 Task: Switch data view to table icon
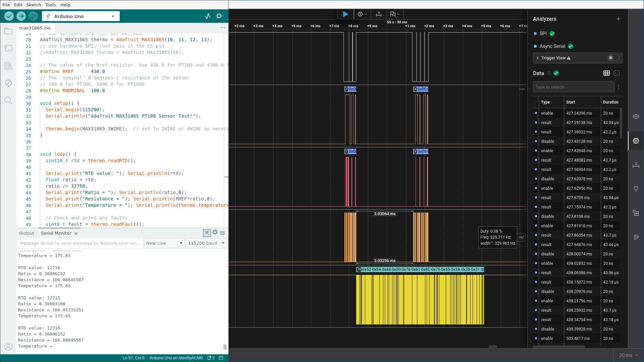pos(606,73)
